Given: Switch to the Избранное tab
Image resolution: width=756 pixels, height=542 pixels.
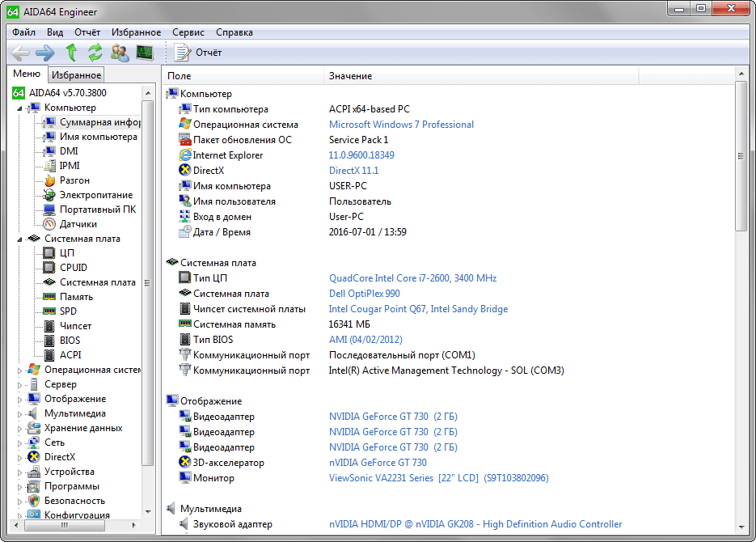Looking at the screenshot, I should (x=76, y=75).
